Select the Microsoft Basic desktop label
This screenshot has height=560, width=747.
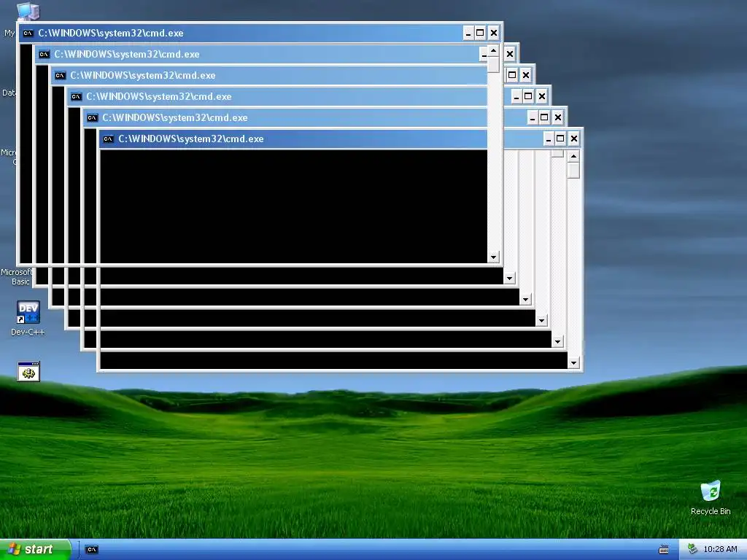coord(17,276)
